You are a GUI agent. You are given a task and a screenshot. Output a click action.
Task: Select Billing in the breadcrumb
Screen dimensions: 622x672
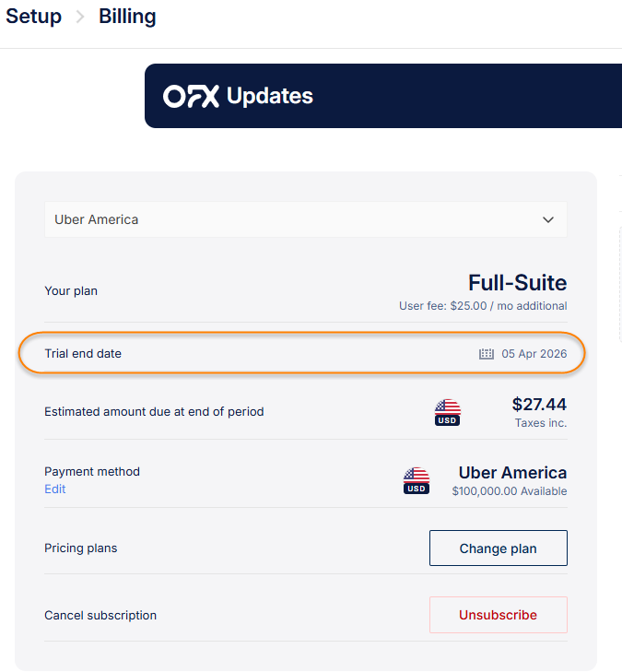127,17
